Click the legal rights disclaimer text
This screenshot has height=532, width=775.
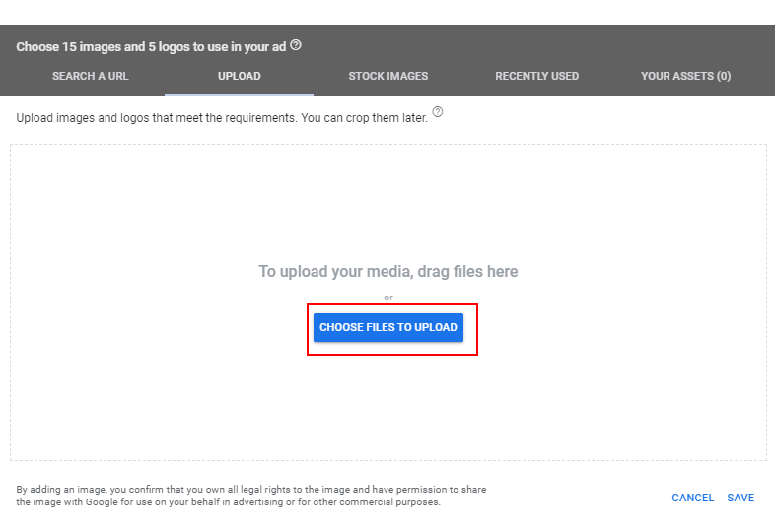point(251,496)
